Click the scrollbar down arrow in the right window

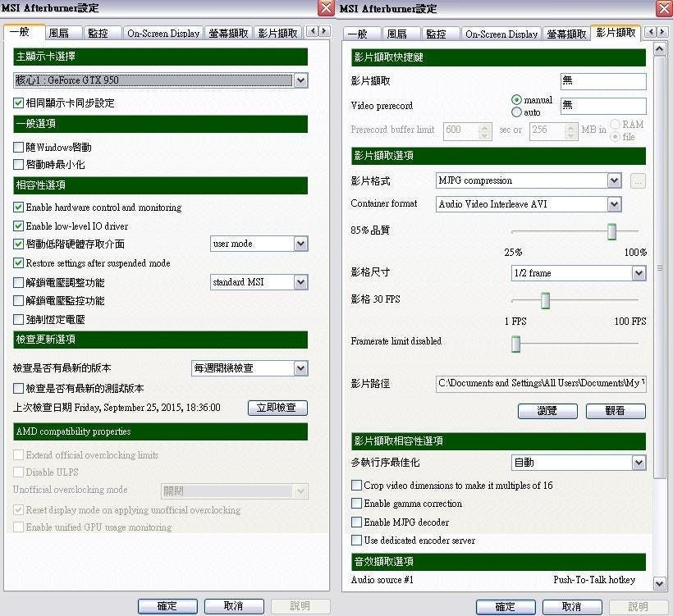(x=659, y=583)
